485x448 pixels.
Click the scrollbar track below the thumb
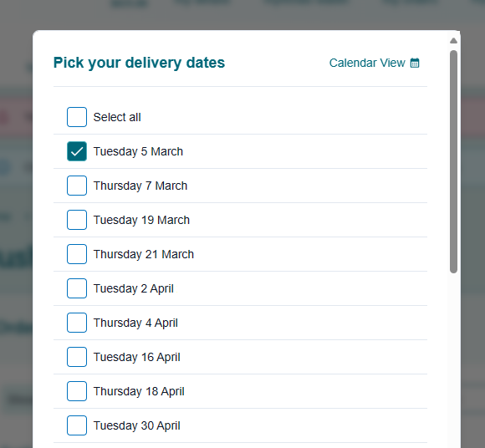453,360
